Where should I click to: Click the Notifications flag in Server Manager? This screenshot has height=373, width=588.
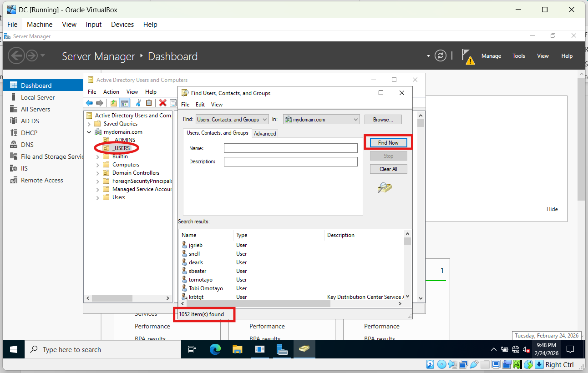click(467, 56)
